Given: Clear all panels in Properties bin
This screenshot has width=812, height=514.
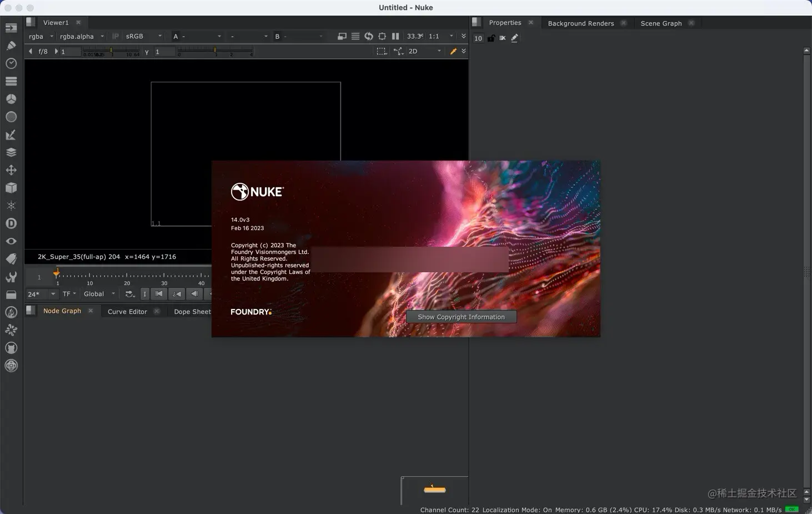Looking at the screenshot, I should tap(503, 38).
